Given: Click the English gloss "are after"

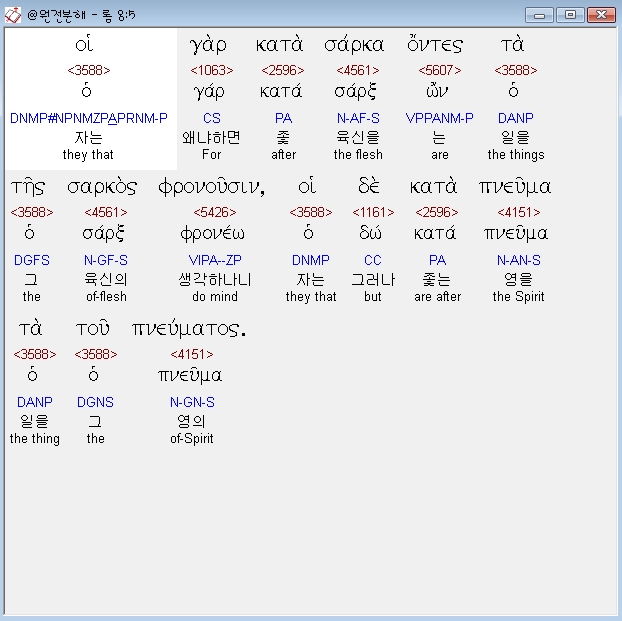Looking at the screenshot, I should 438,297.
